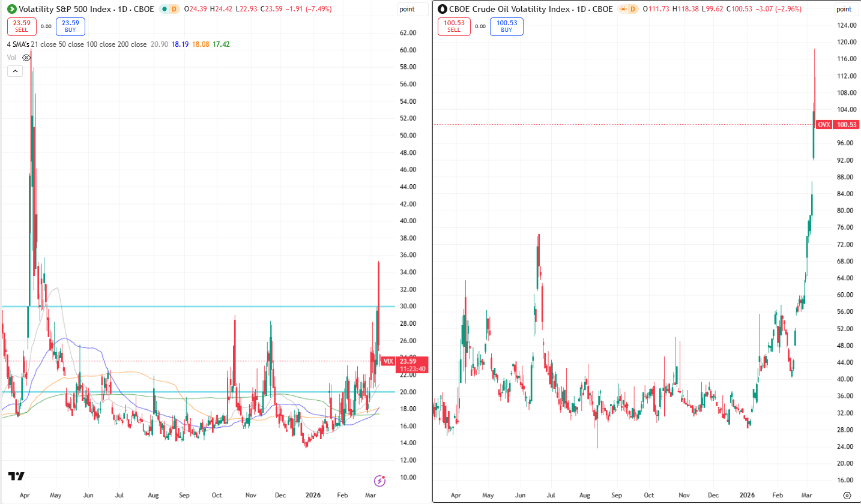The width and height of the screenshot is (861, 504).
Task: Click the orange D delayed-data badge on VIX
Action: (174, 9)
